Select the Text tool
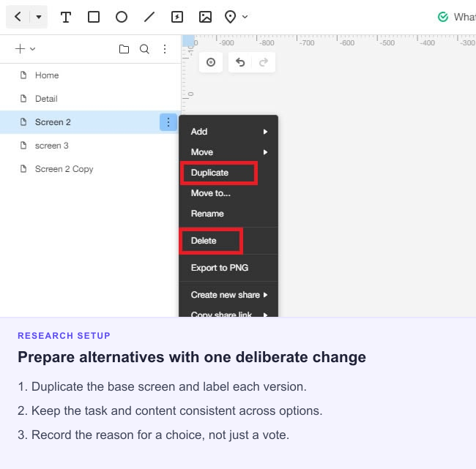476x469 pixels. [x=66, y=17]
